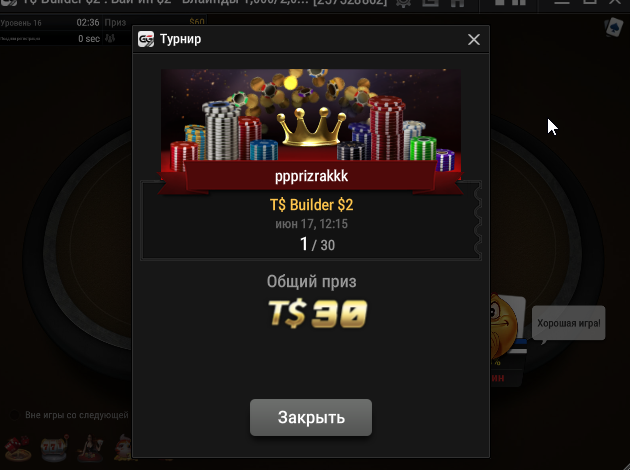Image resolution: width=630 pixels, height=470 pixels.
Task: Close the Турнир dialog with the X
Action: click(474, 39)
